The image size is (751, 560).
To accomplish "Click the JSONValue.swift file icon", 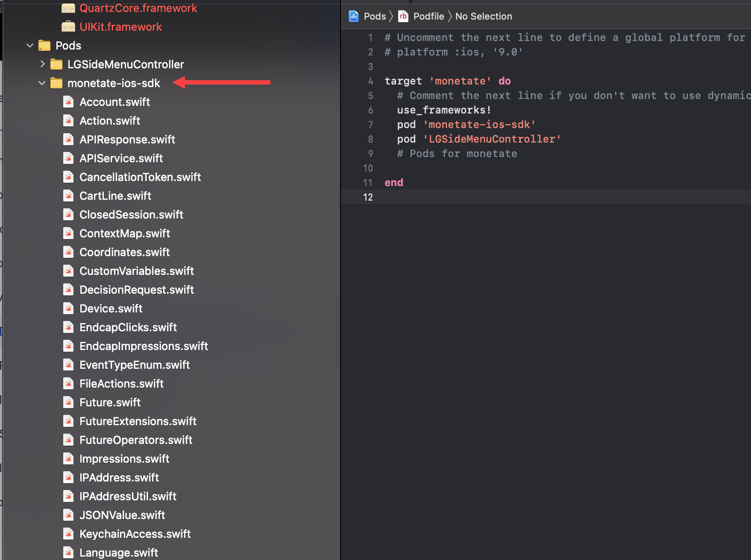I will 68,515.
